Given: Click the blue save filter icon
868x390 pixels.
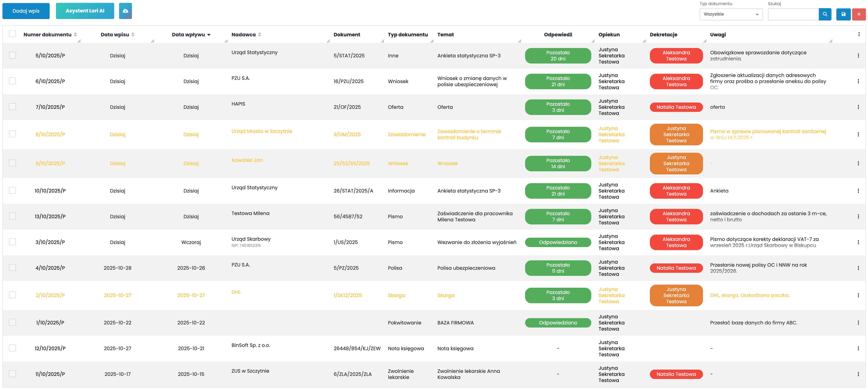Looking at the screenshot, I should click(843, 14).
